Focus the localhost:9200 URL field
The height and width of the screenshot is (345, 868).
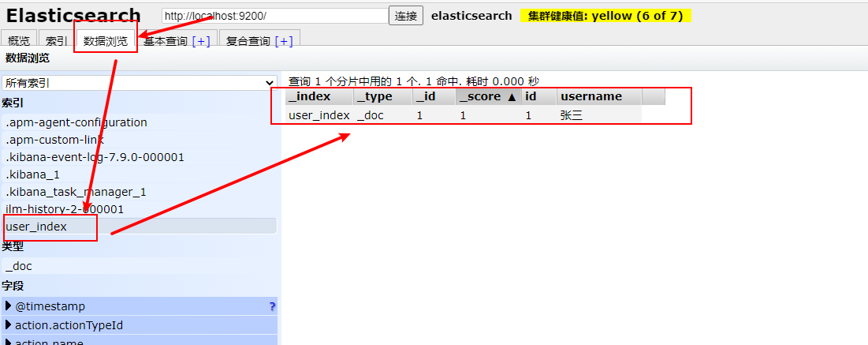coord(274,16)
